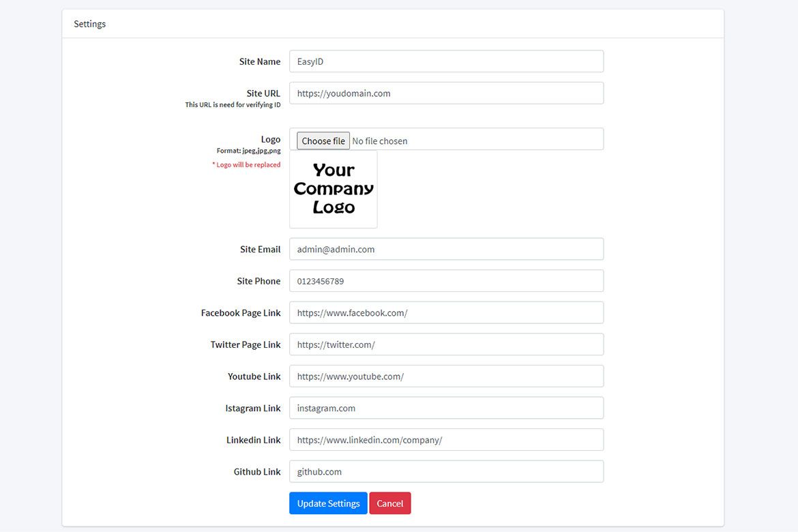Viewport: 798px width, 532px height.
Task: Click the Logo field label
Action: pos(271,139)
